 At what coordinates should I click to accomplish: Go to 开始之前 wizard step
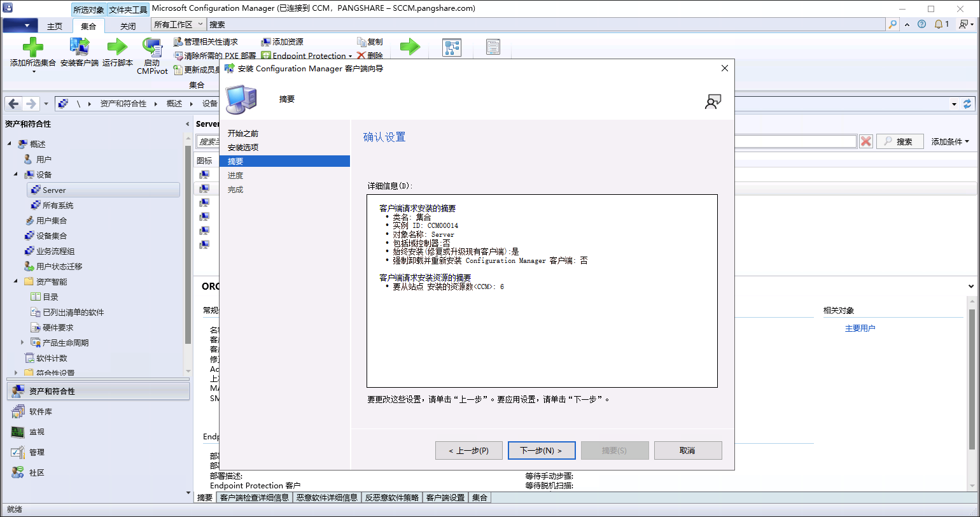click(243, 134)
